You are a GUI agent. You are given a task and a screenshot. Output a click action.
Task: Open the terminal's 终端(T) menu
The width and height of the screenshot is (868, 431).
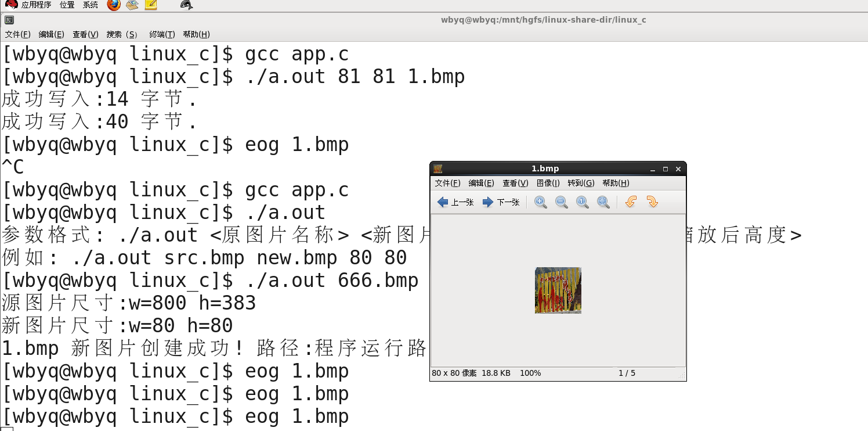[x=162, y=34]
